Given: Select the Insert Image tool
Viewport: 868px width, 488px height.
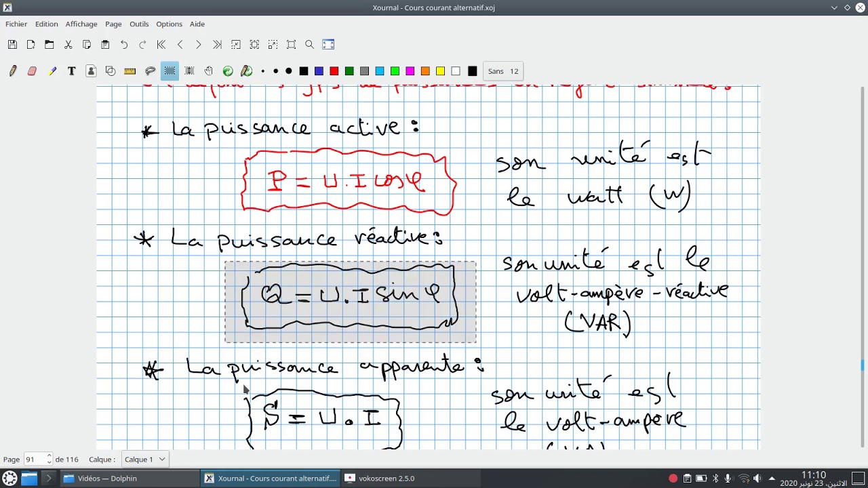Looking at the screenshot, I should [x=91, y=71].
